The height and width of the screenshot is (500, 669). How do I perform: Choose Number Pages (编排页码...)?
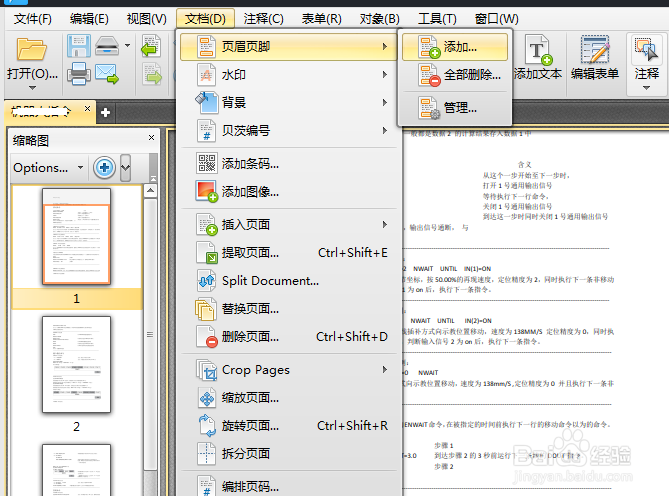tap(289, 486)
